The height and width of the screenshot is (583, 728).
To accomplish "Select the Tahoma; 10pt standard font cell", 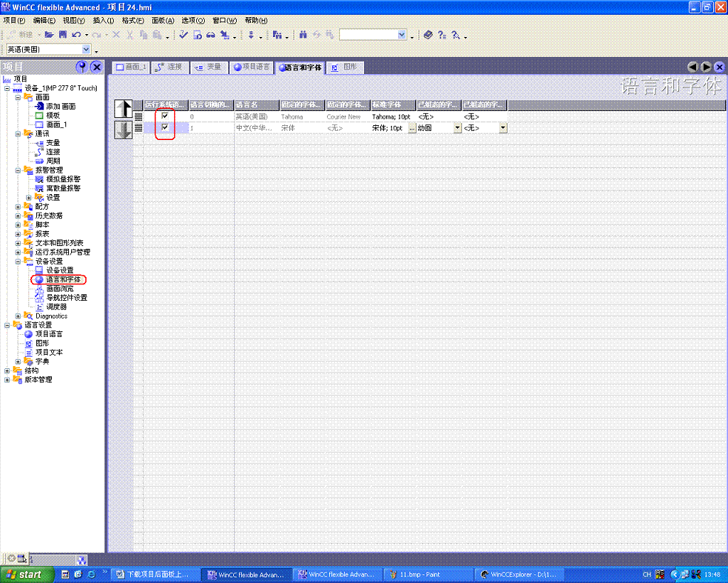I will 392,117.
